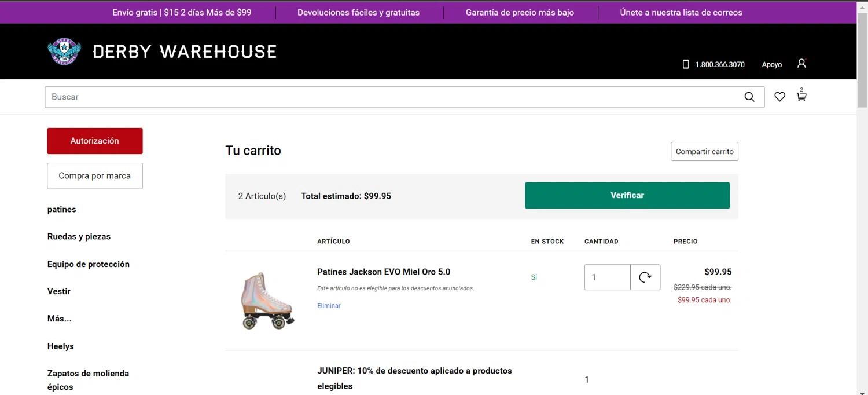Image resolution: width=868 pixels, height=395 pixels.
Task: Select Ruedas y piezas category
Action: 79,236
